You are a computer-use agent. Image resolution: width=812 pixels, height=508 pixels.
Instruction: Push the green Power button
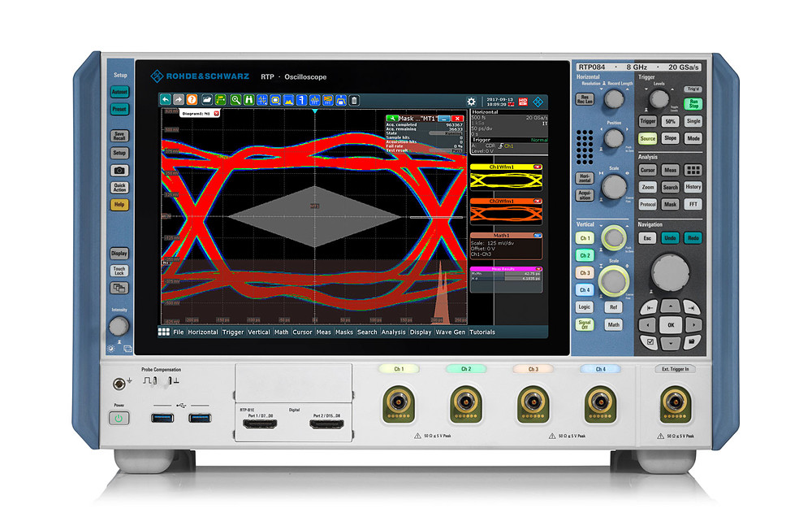[119, 418]
